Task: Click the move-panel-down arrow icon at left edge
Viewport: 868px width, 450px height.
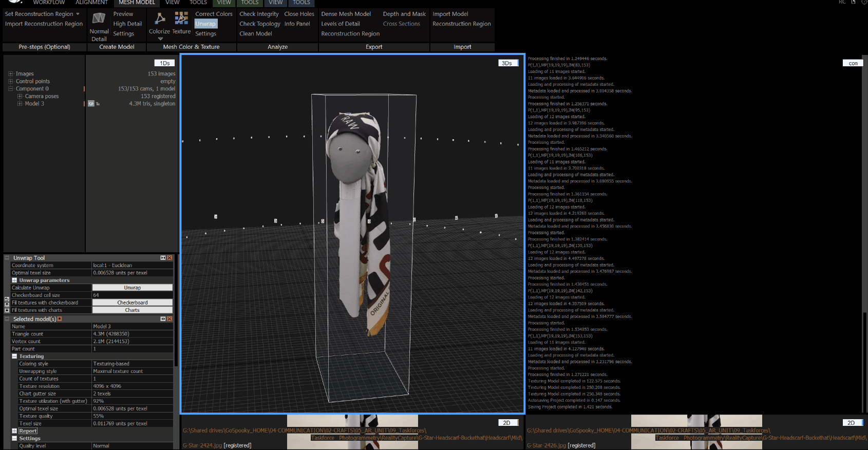Action: point(7,310)
